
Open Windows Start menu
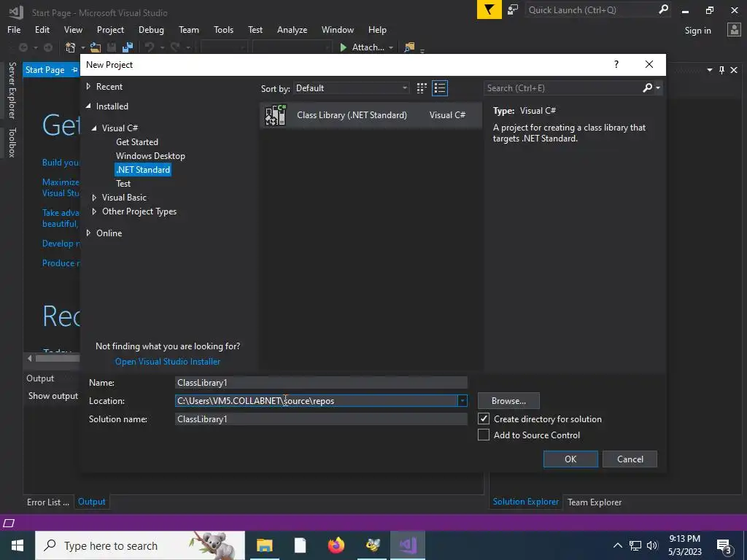18,545
